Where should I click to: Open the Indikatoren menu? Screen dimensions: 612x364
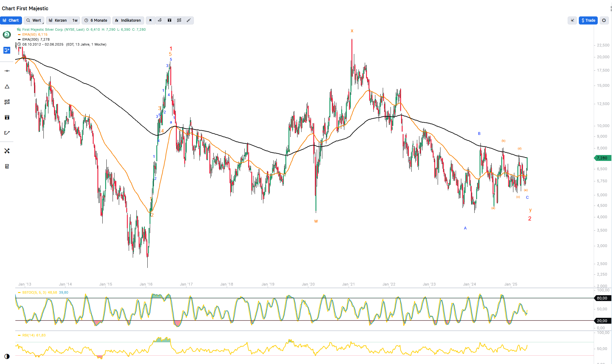coord(128,20)
